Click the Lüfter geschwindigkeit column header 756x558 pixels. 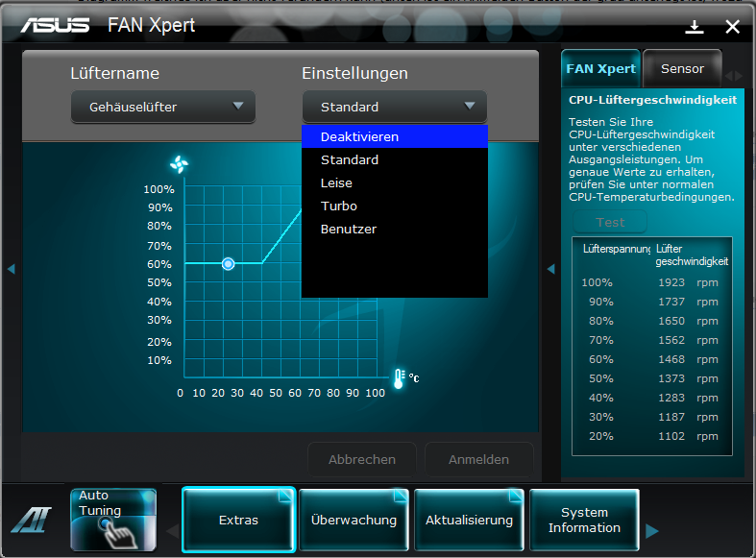[692, 255]
